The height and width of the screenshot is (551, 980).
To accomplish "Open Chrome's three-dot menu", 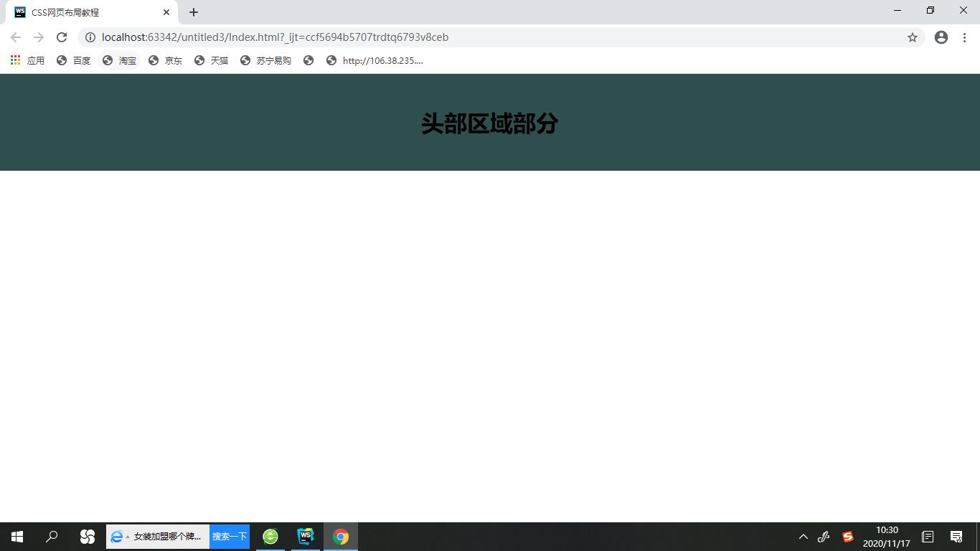I will pos(963,37).
